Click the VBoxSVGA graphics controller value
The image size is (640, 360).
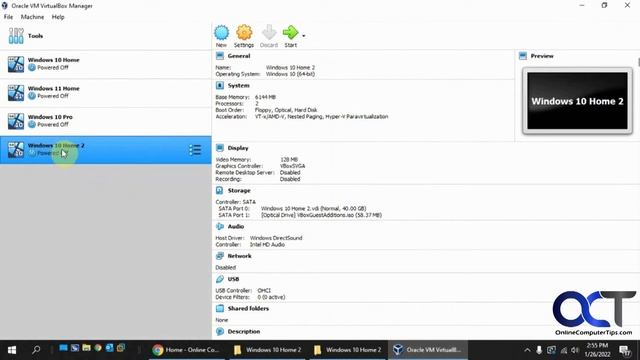(x=292, y=166)
